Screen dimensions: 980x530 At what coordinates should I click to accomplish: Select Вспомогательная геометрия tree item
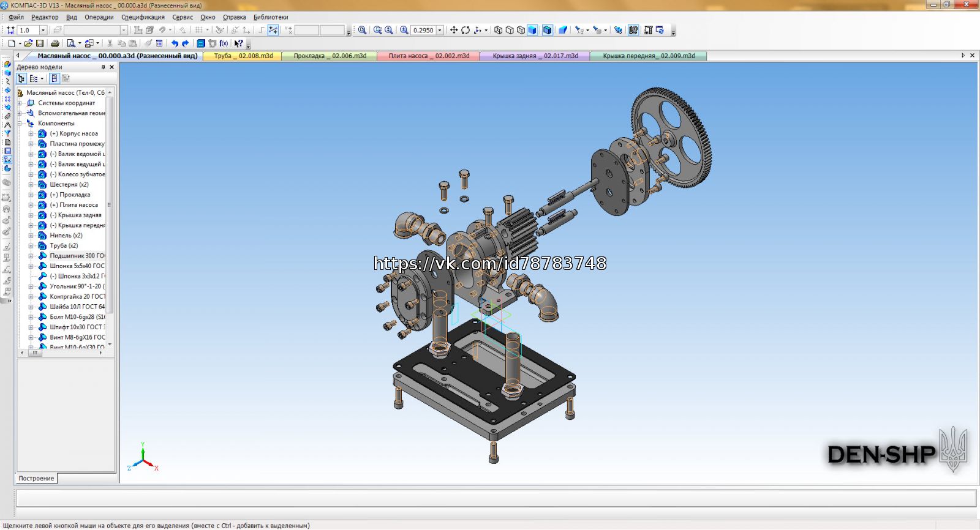[72, 113]
